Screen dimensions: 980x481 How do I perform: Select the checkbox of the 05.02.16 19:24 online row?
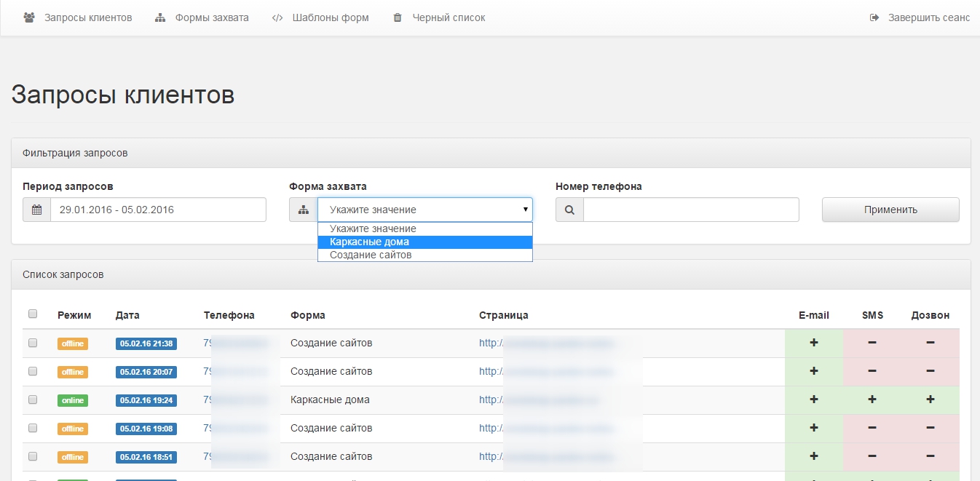[x=33, y=399]
